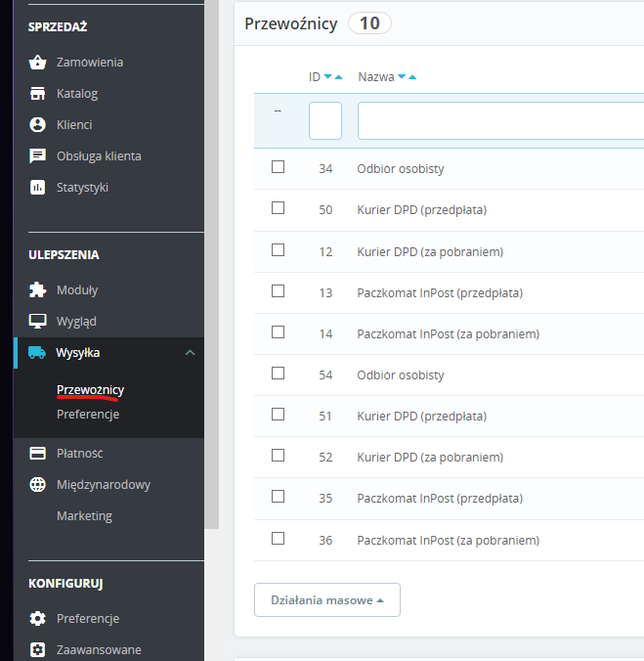
Task: Click the Wygląd monitor icon
Action: 38,322
